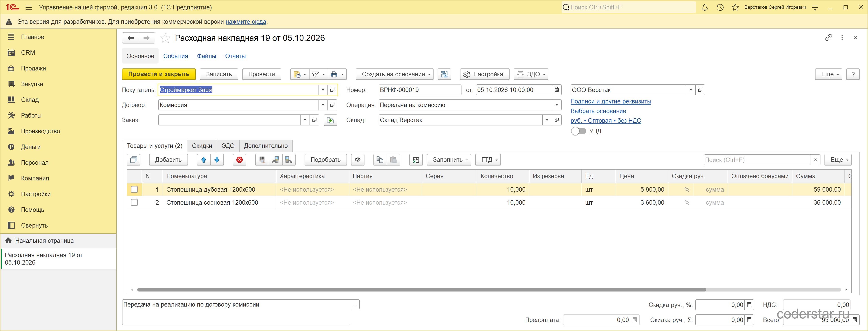Click the Сумма cell 59 000,00
868x331 pixels.
coord(819,190)
